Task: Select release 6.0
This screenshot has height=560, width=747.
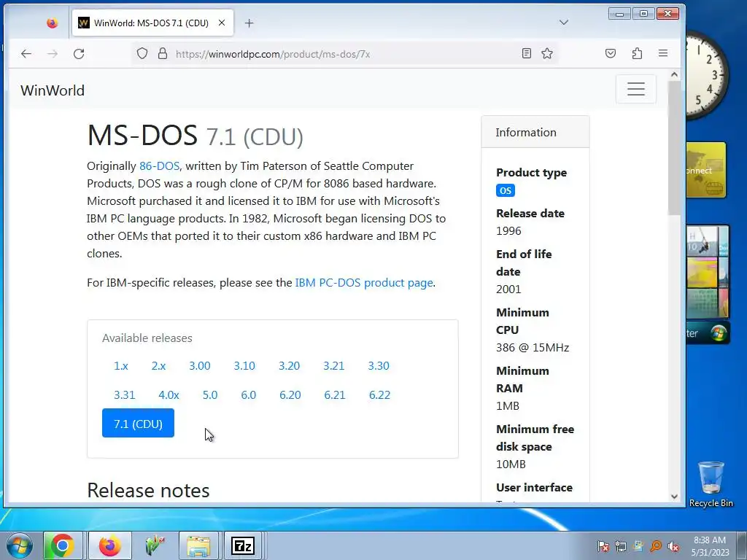Action: coord(248,394)
